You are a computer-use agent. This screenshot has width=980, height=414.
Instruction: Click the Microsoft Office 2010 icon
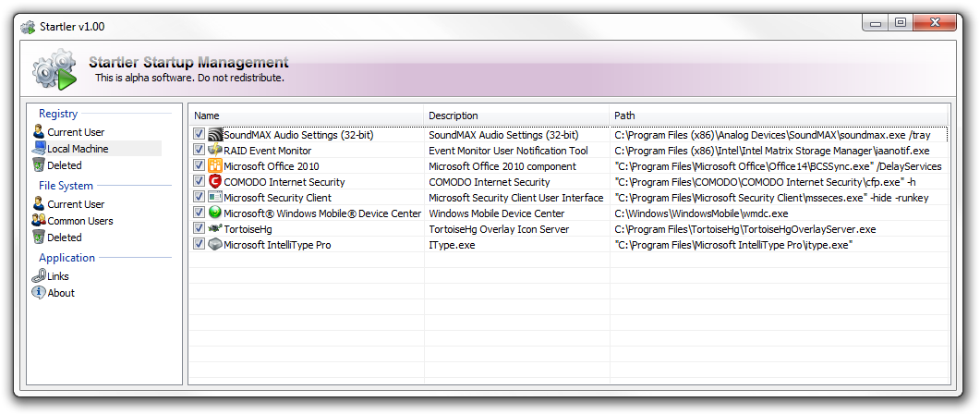pos(215,166)
